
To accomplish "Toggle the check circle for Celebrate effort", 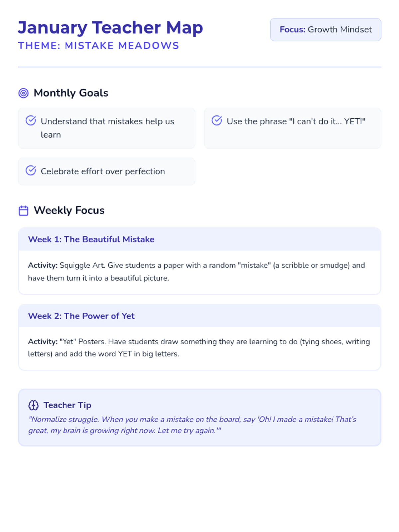I will (31, 170).
